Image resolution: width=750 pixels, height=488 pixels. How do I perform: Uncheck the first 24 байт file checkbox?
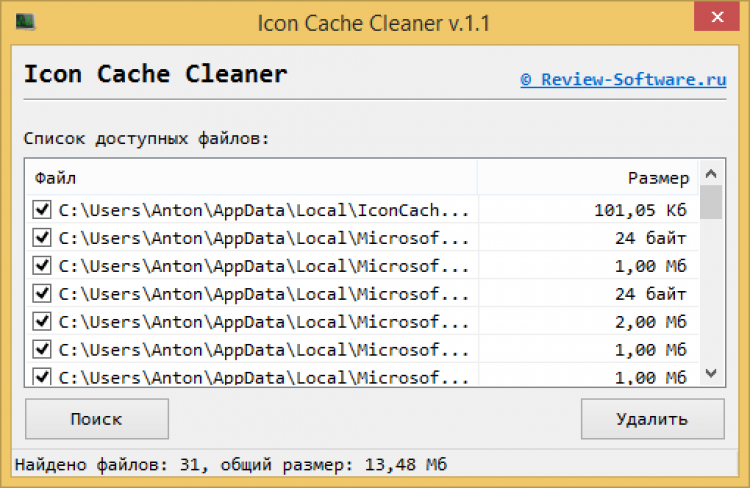click(42, 239)
